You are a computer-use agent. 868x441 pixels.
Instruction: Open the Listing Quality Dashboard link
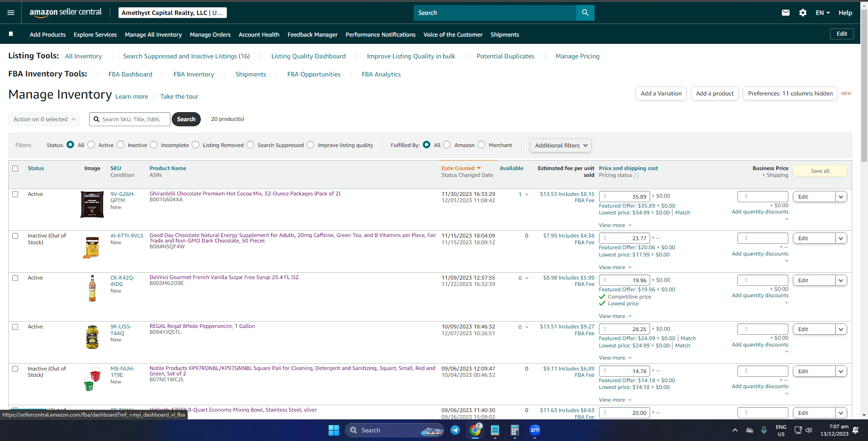(308, 56)
